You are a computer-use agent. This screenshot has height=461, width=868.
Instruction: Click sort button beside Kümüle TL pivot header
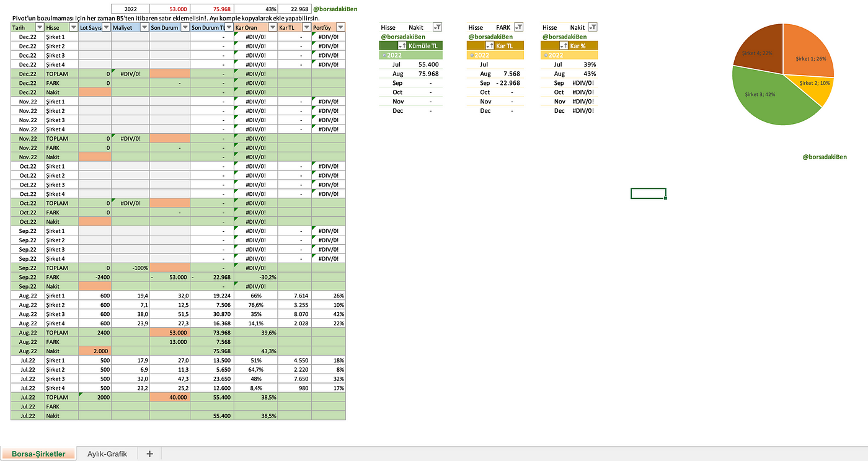point(402,46)
